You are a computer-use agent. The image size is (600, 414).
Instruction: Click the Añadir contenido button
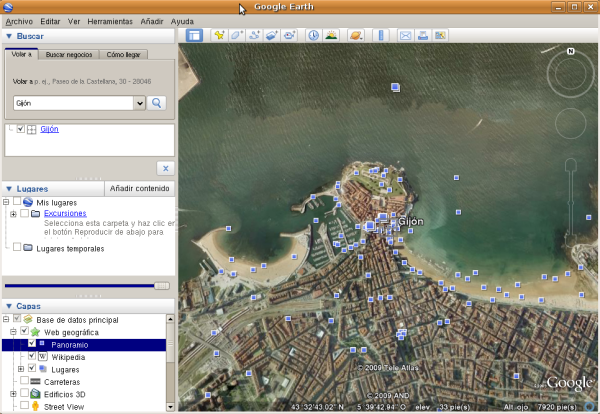coord(140,188)
